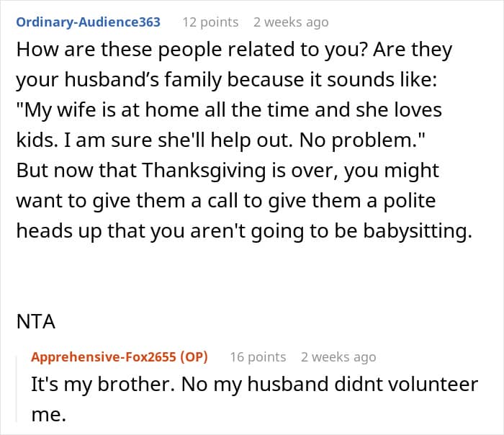
Task: Click the 16 points score on the reply
Action: [258, 356]
